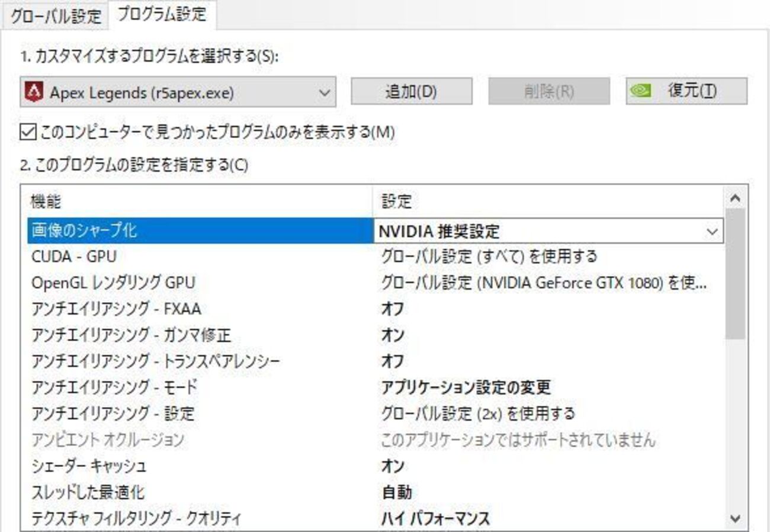Click the 機能 column header

coord(201,201)
